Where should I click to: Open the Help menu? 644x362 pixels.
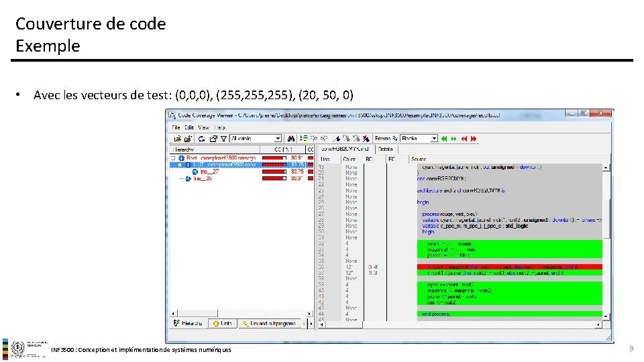pyautogui.click(x=220, y=127)
